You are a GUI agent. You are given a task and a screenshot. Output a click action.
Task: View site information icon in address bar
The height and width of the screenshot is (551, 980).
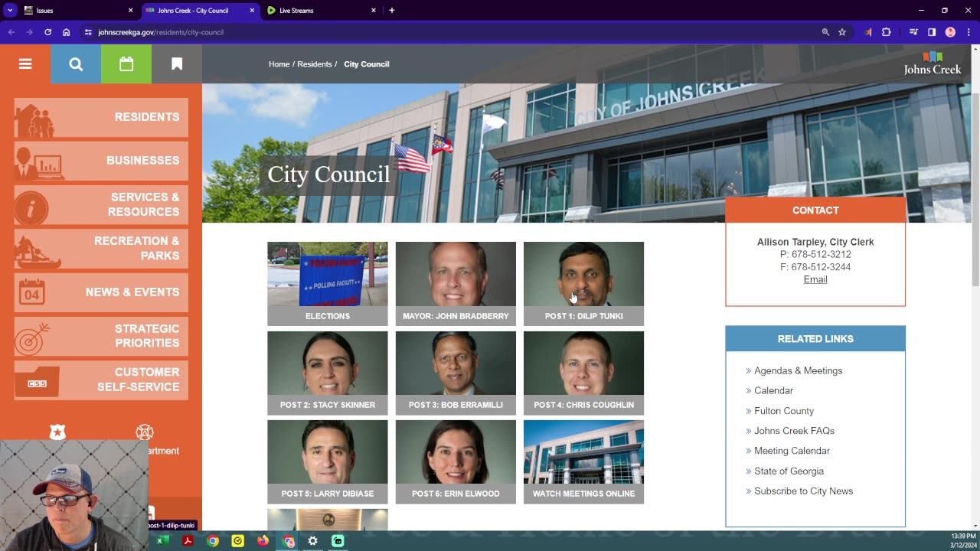pos(88,32)
